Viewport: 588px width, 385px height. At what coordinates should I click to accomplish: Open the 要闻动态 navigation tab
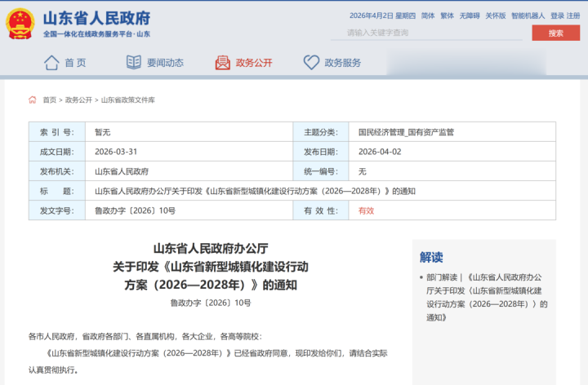pyautogui.click(x=165, y=63)
